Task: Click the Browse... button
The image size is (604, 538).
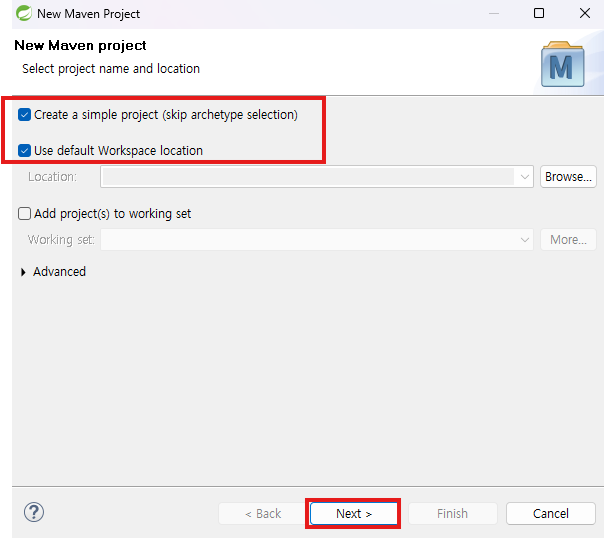Action: 568,177
